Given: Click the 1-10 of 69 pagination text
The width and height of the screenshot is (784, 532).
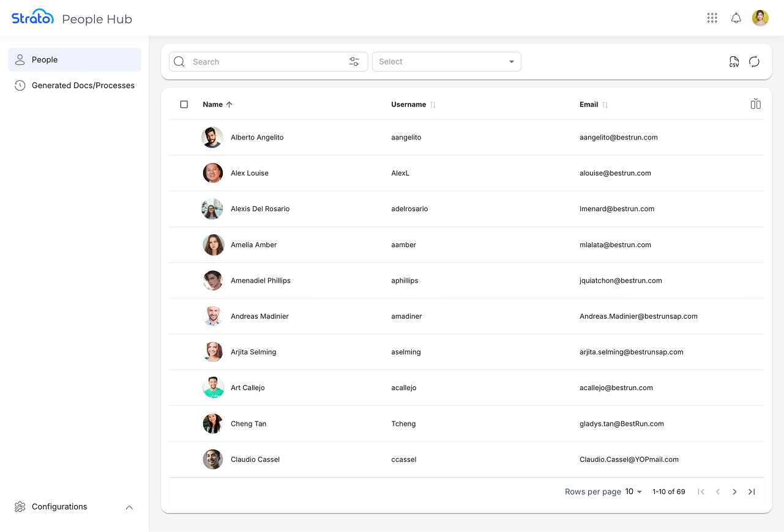Looking at the screenshot, I should pyautogui.click(x=668, y=492).
